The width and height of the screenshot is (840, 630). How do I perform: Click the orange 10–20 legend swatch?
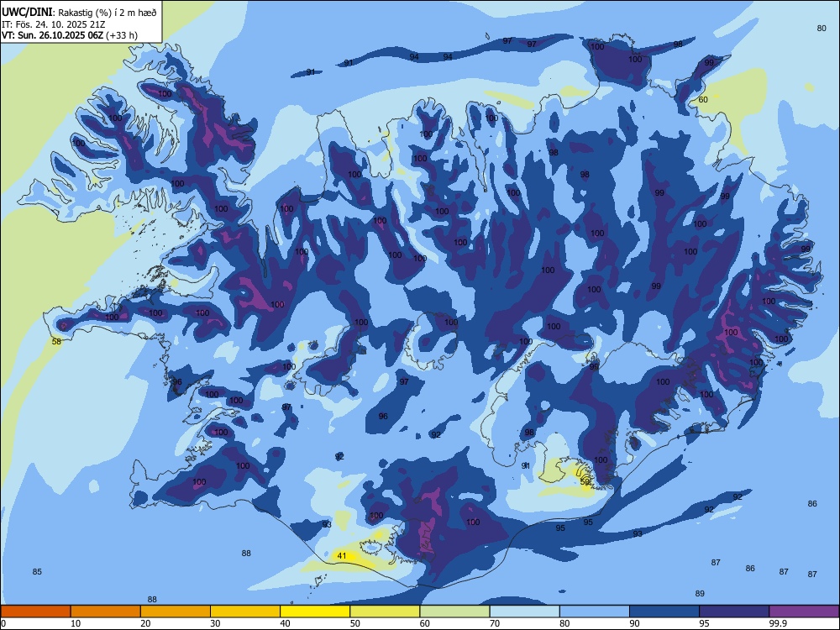point(106,612)
